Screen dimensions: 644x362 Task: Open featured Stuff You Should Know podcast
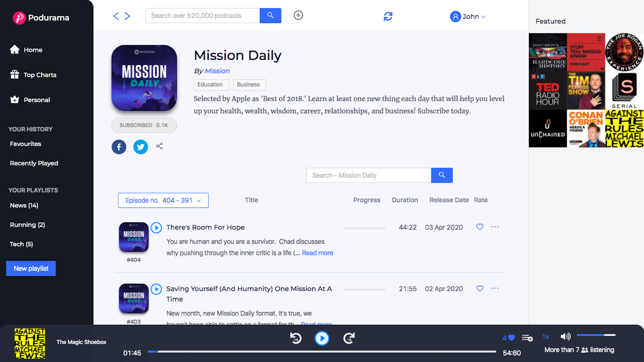586,52
